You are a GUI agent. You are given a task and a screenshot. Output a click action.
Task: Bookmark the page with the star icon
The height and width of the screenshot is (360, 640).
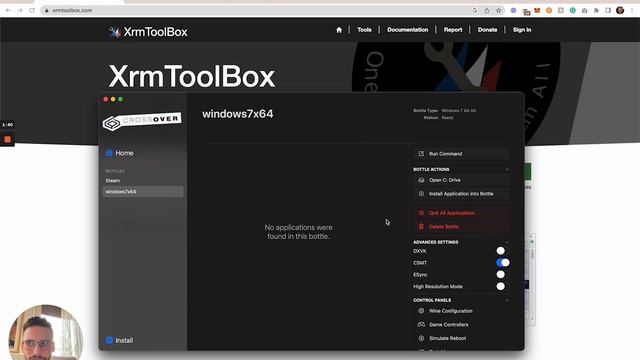tap(498, 11)
